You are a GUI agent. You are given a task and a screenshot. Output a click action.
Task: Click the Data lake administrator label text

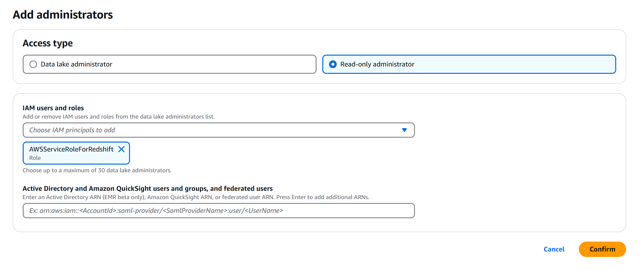[x=76, y=64]
